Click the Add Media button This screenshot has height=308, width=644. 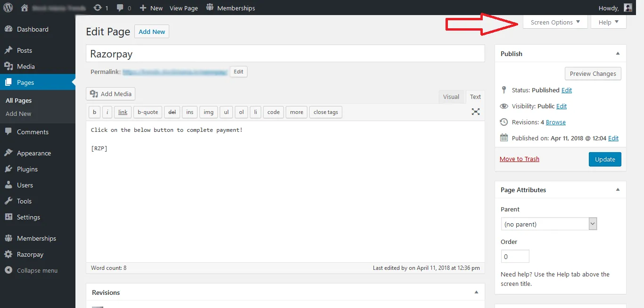[x=111, y=94]
